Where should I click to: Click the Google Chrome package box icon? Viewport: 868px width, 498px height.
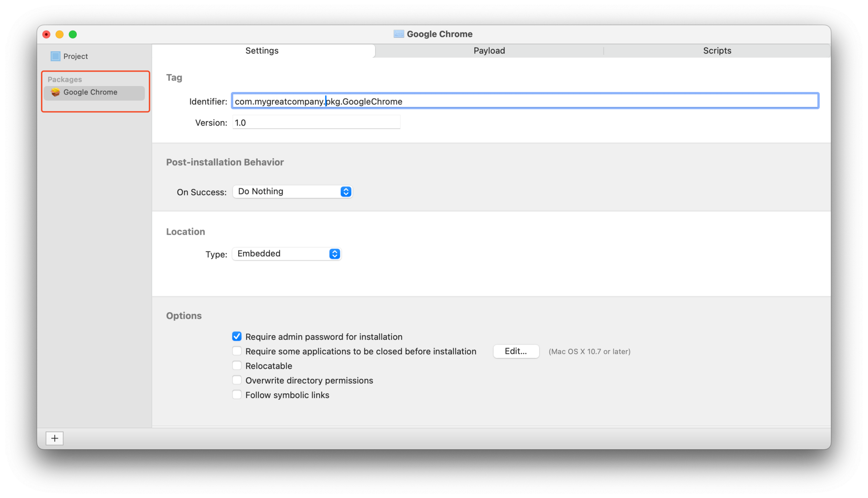pyautogui.click(x=55, y=92)
